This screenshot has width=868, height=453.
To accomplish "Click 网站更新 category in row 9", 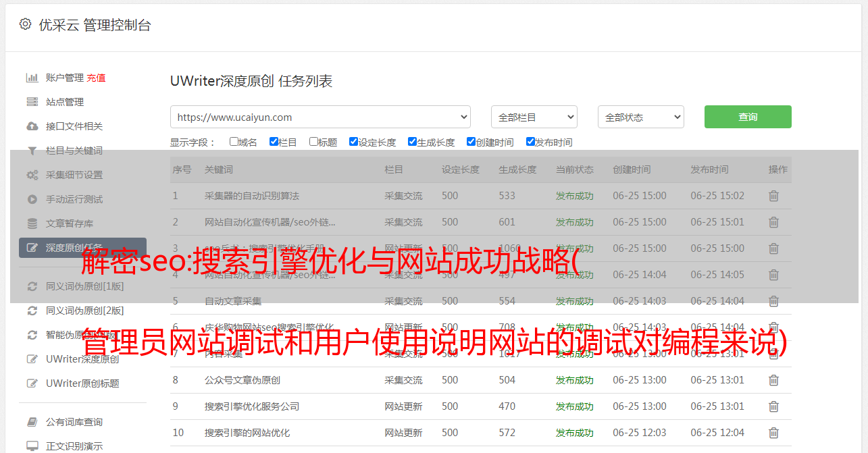I will pos(403,406).
